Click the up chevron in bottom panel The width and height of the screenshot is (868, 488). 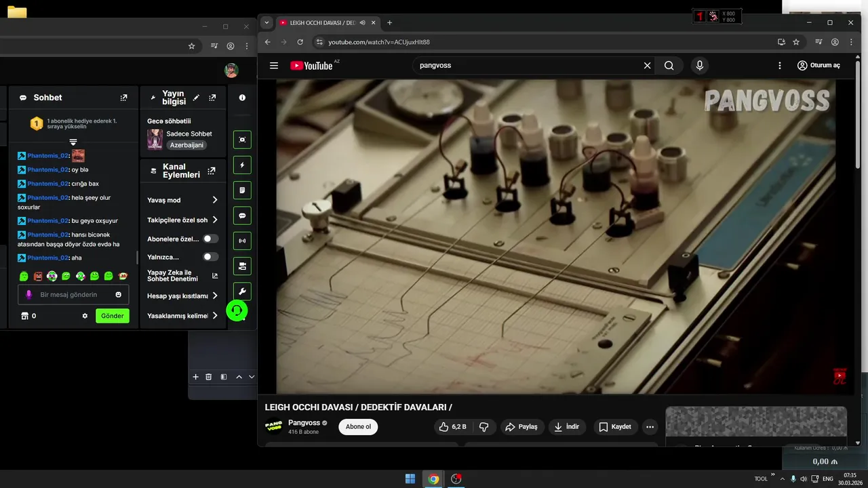[x=239, y=377]
